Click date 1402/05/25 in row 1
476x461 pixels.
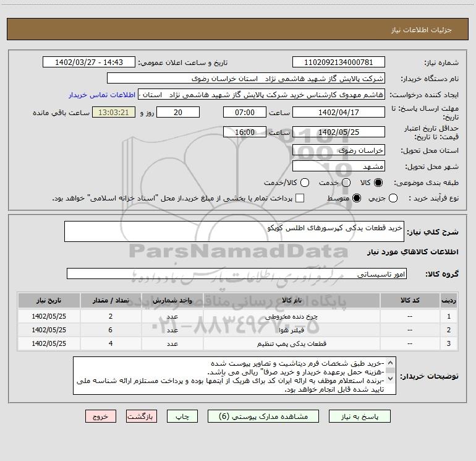(49, 316)
